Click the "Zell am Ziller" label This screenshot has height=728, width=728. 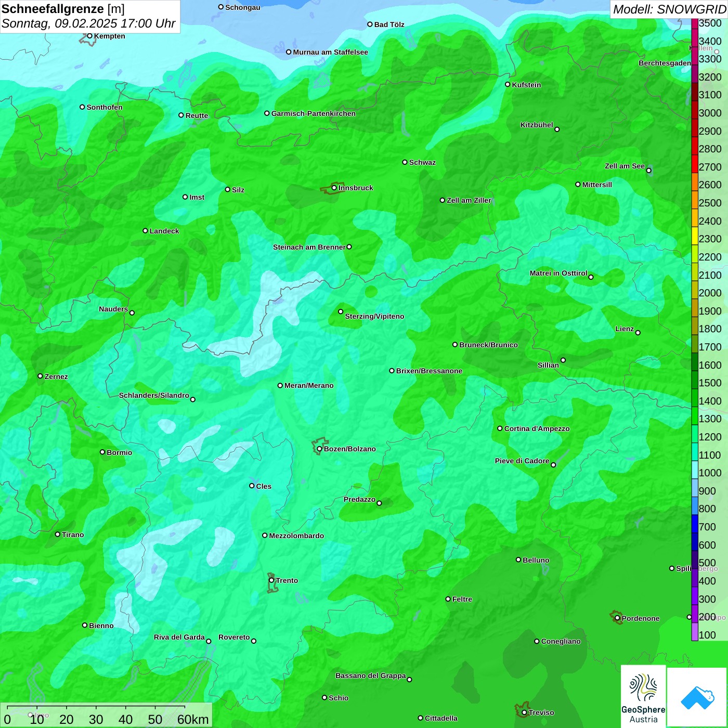(469, 200)
